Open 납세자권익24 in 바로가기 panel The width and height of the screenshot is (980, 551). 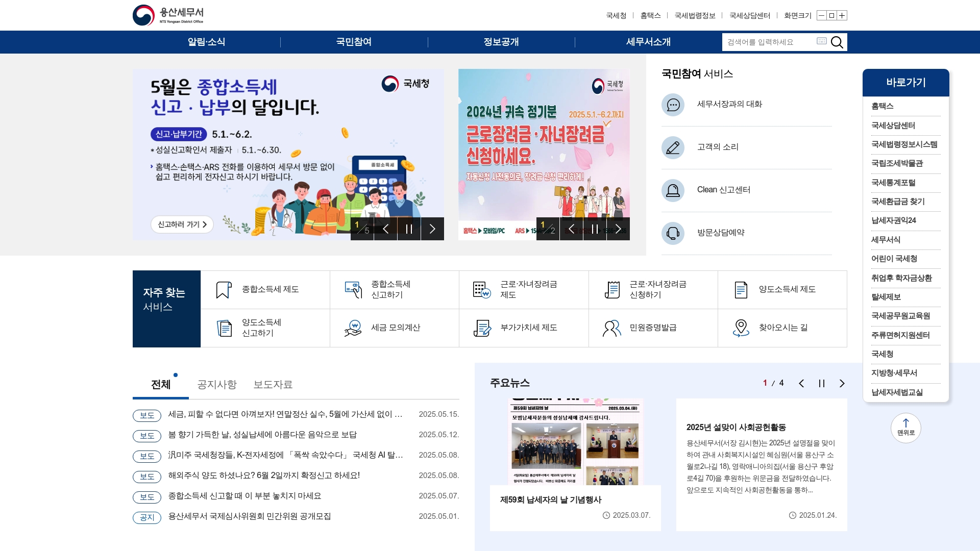pyautogui.click(x=894, y=221)
